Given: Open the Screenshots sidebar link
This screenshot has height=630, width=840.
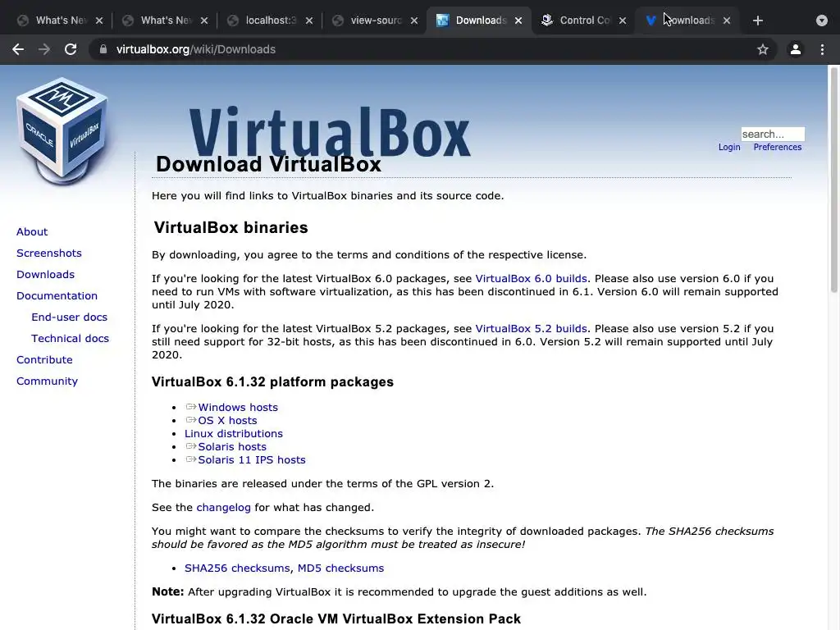Looking at the screenshot, I should pyautogui.click(x=48, y=253).
